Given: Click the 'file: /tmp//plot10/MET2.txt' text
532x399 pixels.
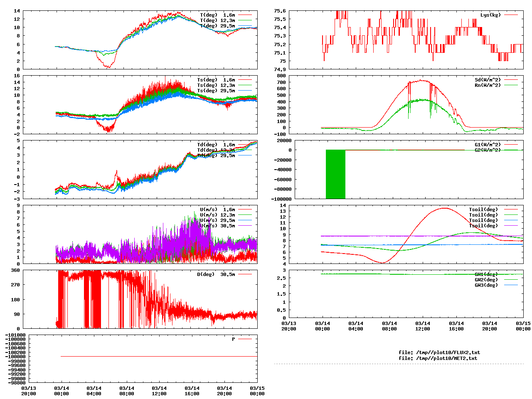Looking at the screenshot, I should pos(438,358).
